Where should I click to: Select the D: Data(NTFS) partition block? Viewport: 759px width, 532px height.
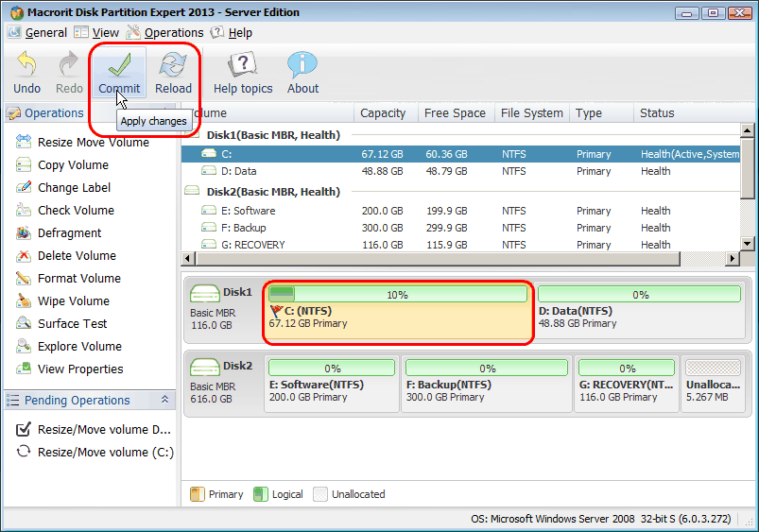[640, 312]
